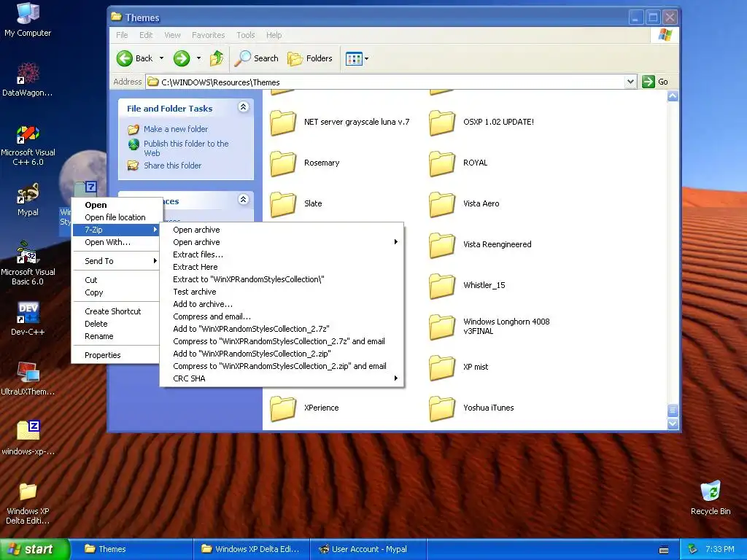Launch the Mypal browser desktop icon
This screenshot has height=560, width=747.
[x=28, y=199]
